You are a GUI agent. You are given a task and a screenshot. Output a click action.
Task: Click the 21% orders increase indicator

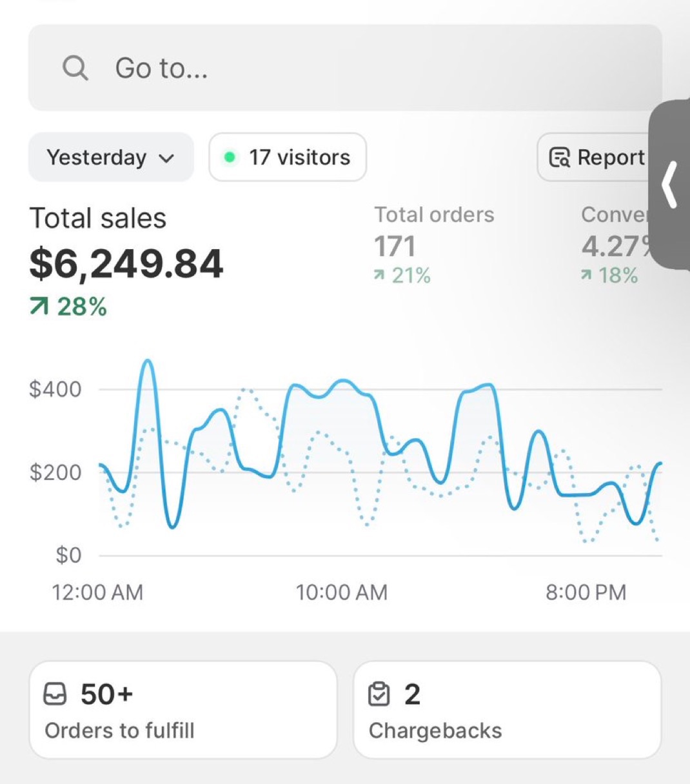click(402, 276)
